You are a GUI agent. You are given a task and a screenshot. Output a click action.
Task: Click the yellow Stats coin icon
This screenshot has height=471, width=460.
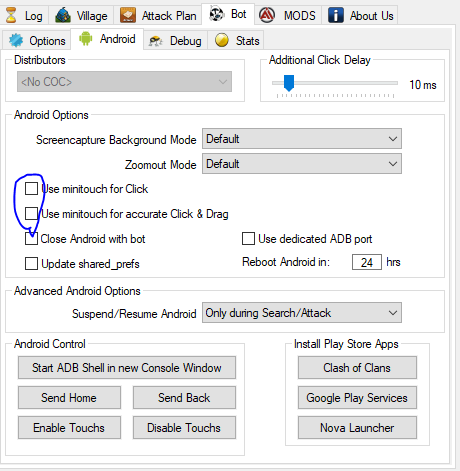coord(222,40)
